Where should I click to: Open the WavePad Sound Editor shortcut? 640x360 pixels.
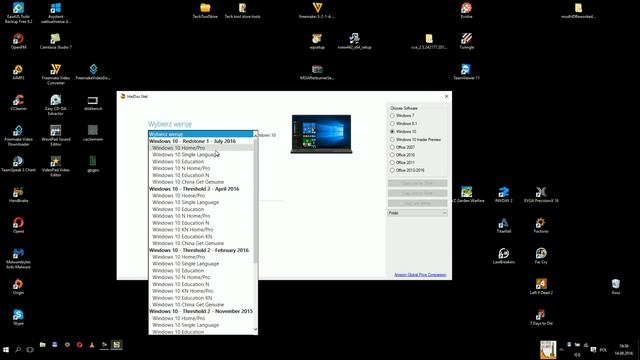(56, 136)
